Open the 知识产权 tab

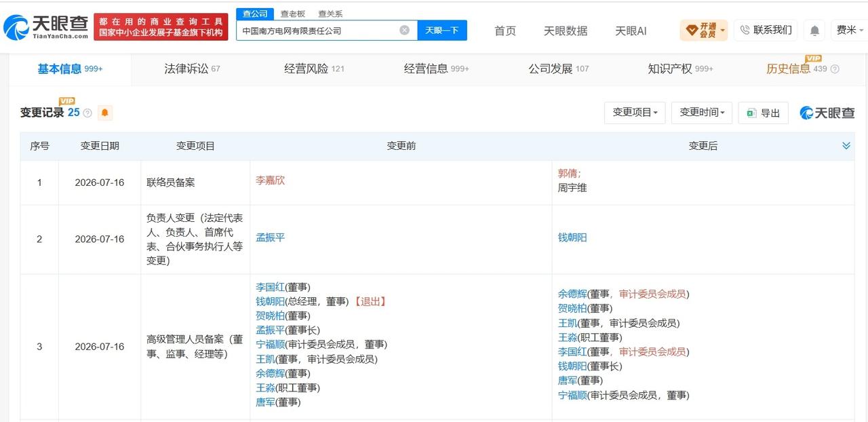point(680,69)
